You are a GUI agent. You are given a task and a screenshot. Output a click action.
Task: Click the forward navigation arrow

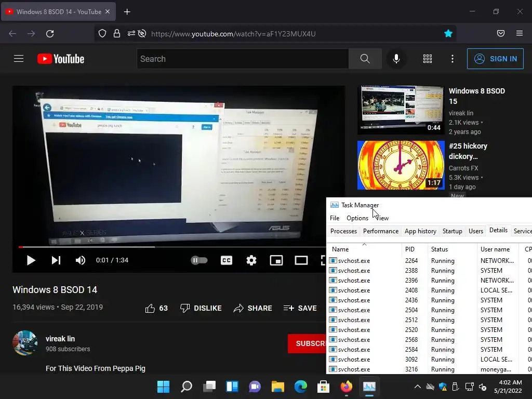click(31, 34)
